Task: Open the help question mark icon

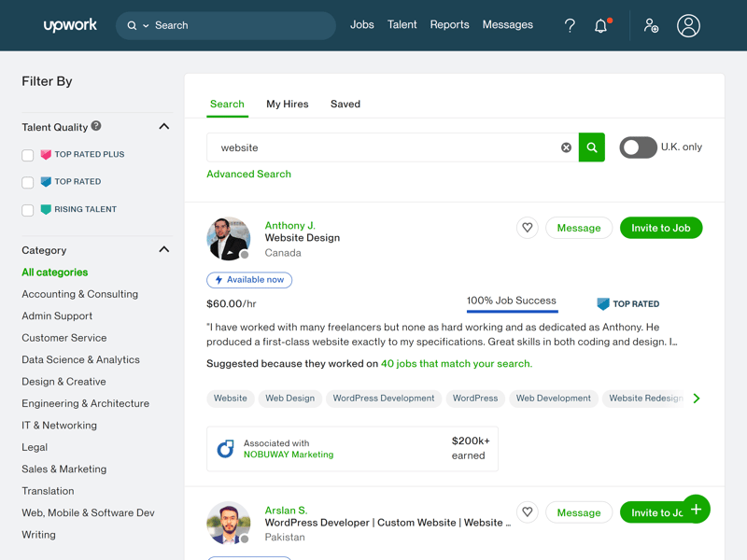Action: (570, 26)
